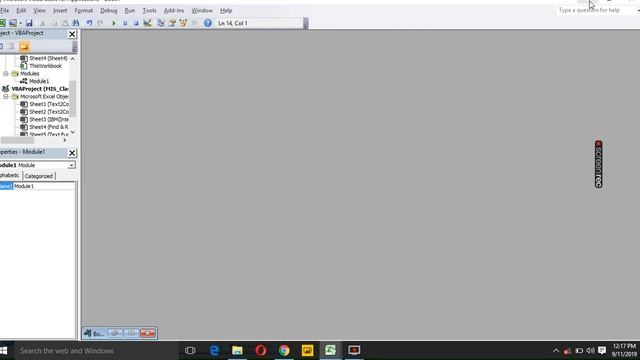Open the Debug menu
The height and width of the screenshot is (360, 640).
[109, 11]
